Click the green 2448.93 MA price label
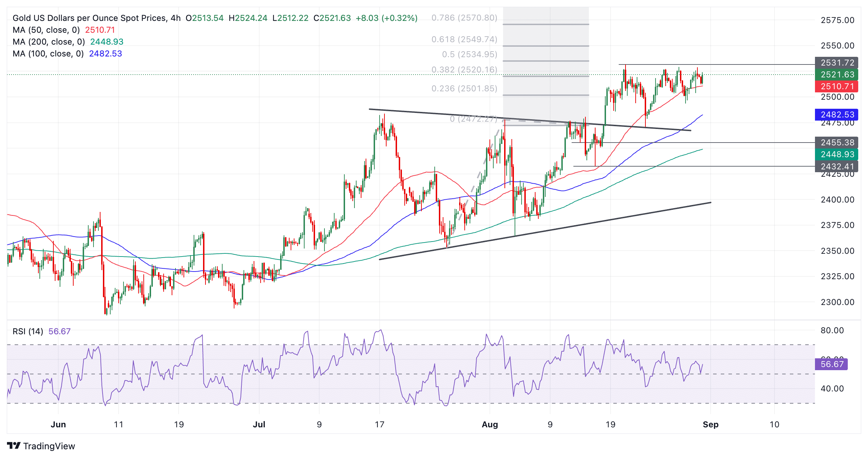This screenshot has width=868, height=458. click(836, 154)
